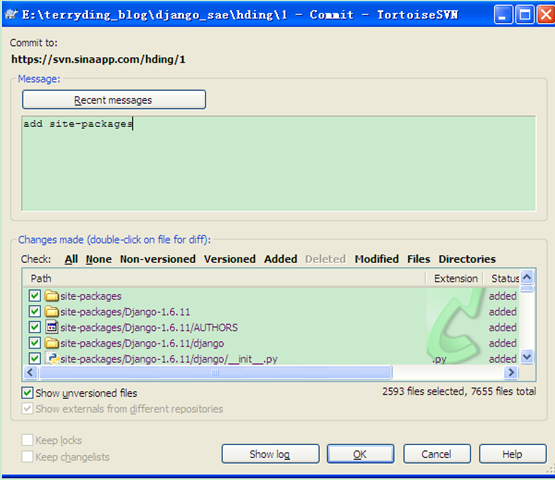Check all Non-versioned files
Screen dimensions: 555x480
158,259
